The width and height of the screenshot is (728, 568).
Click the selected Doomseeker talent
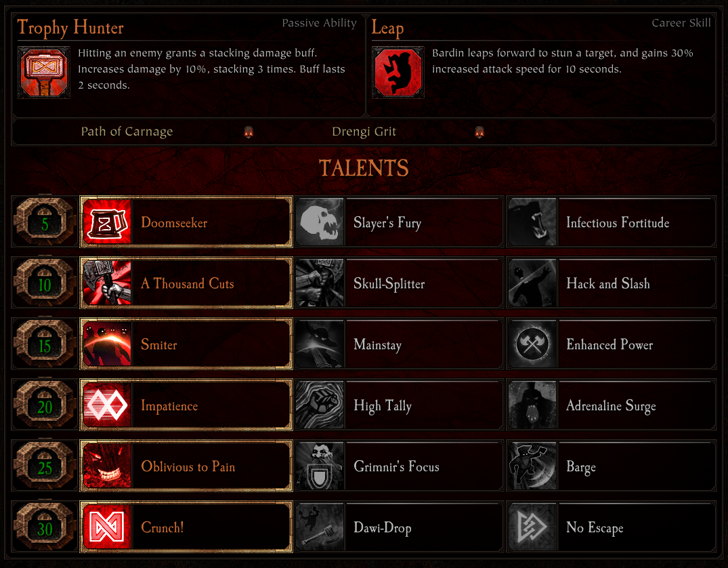click(x=186, y=222)
